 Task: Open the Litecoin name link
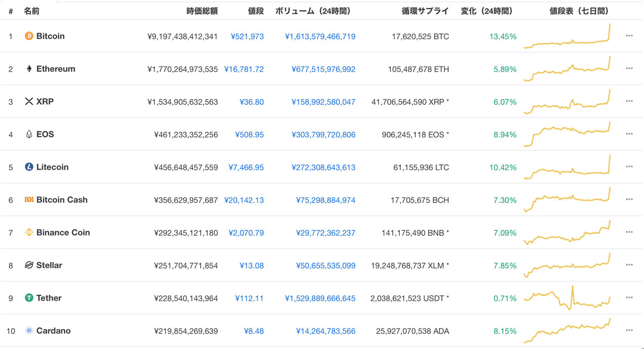point(53,167)
